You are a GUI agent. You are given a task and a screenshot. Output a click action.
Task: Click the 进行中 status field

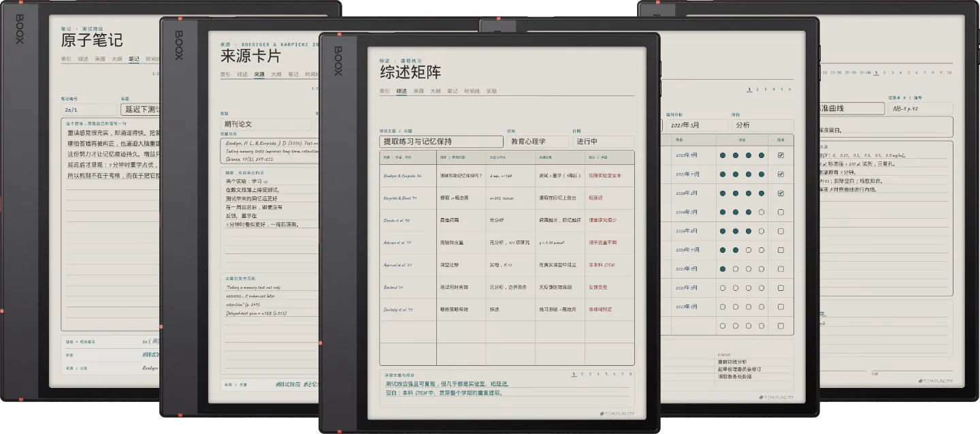[x=603, y=142]
